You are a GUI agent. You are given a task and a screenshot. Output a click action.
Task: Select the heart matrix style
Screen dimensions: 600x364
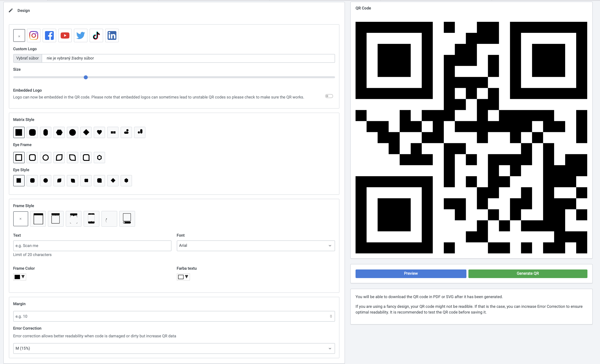click(99, 132)
